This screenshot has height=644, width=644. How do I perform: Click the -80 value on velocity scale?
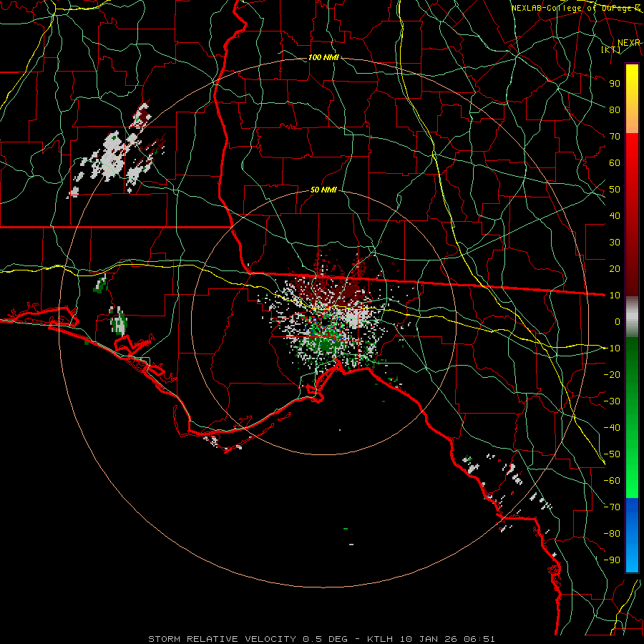point(612,534)
